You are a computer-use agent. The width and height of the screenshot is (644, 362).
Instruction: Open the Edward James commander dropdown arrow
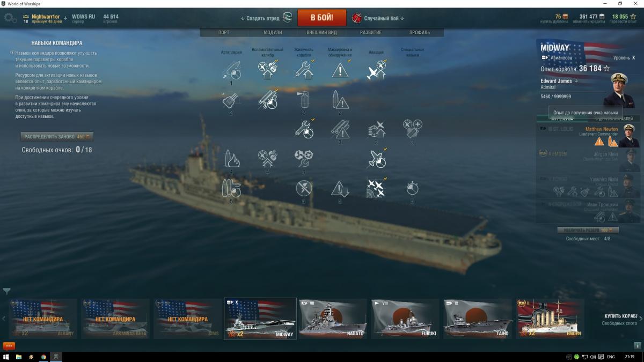point(576,81)
